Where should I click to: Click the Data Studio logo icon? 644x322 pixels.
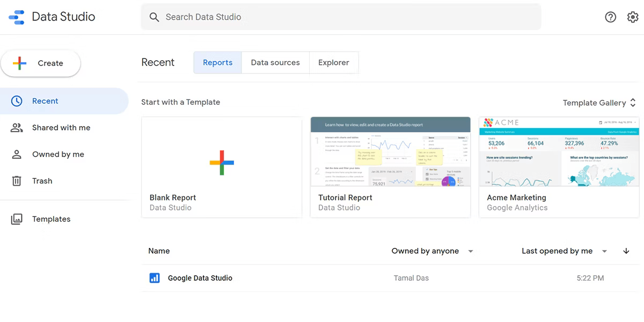17,17
